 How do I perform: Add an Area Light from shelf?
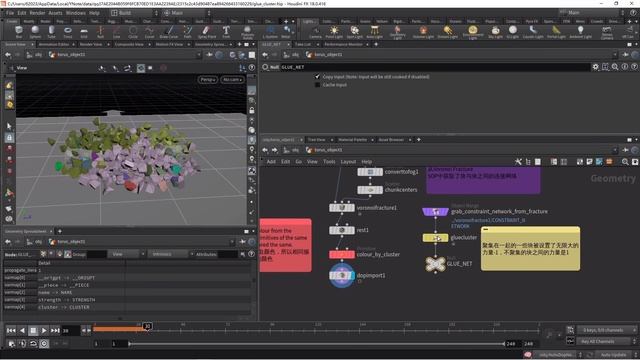[x=374, y=31]
